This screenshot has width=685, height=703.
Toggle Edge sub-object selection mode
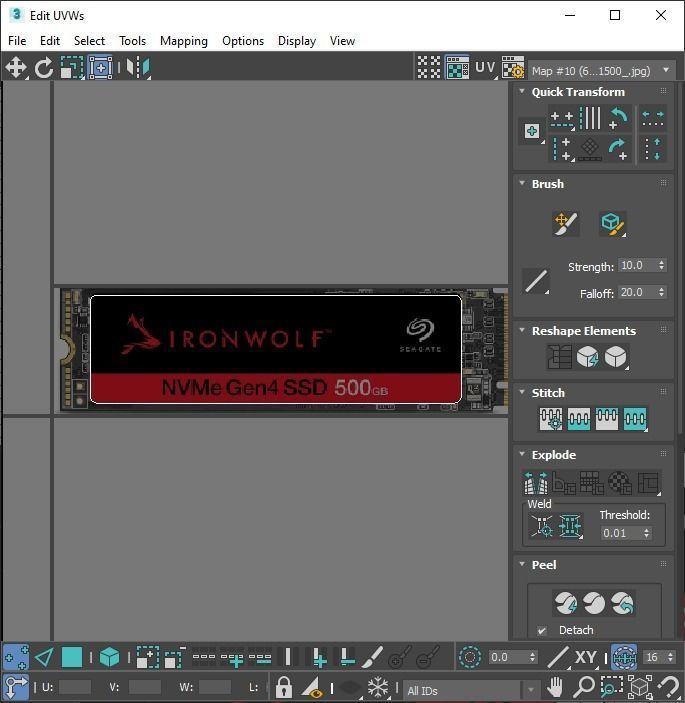(44, 657)
